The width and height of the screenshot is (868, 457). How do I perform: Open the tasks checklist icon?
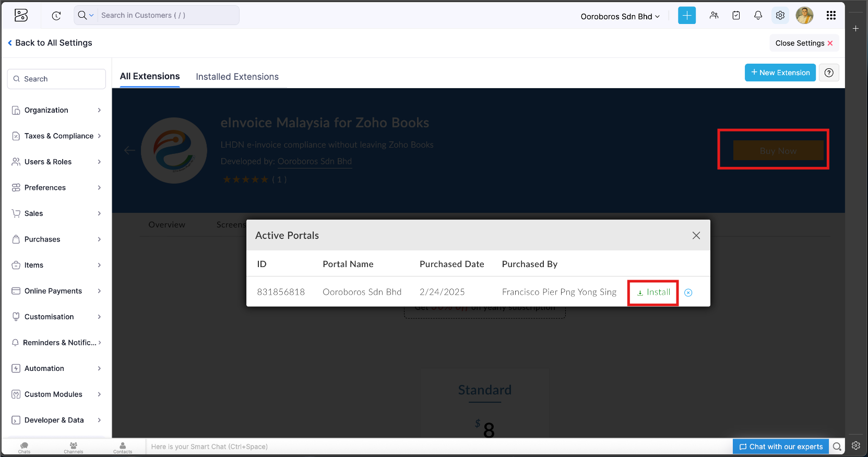pyautogui.click(x=736, y=16)
